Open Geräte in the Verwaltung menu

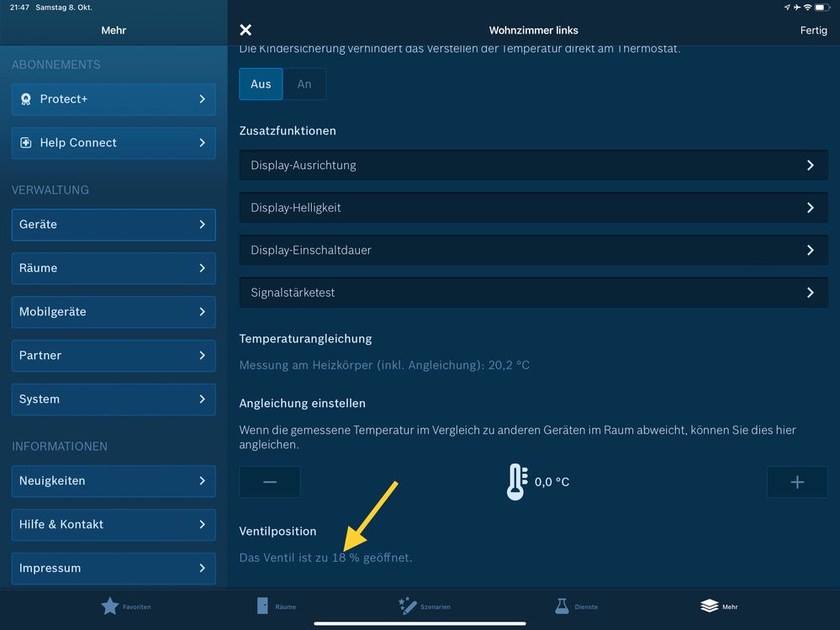tap(114, 225)
